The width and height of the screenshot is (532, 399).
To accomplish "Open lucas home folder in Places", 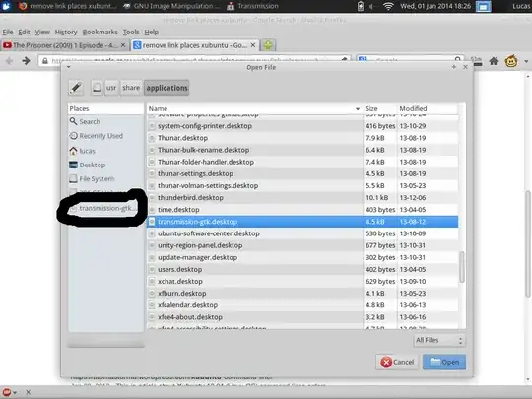I will click(105, 151).
